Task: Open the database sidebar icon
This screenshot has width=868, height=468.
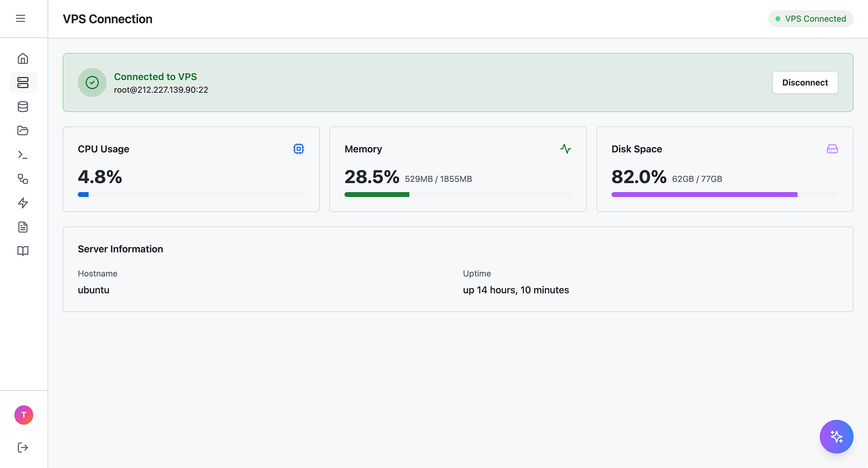Action: [23, 107]
